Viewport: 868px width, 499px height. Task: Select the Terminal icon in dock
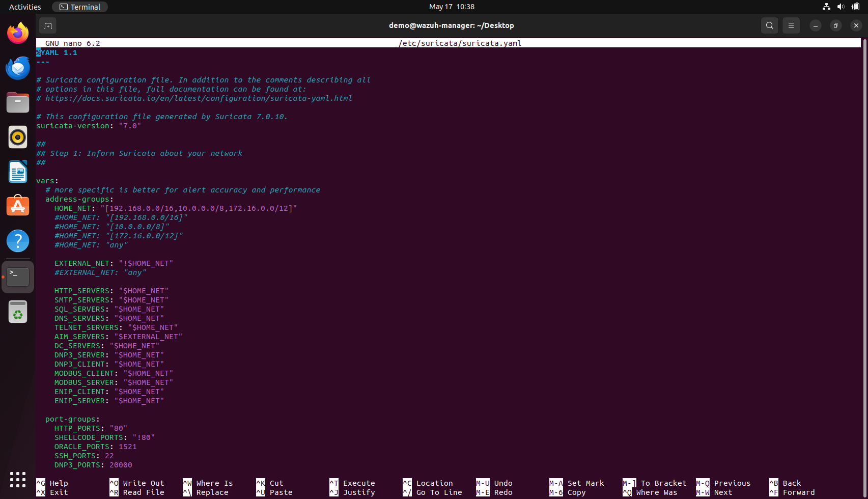[18, 277]
